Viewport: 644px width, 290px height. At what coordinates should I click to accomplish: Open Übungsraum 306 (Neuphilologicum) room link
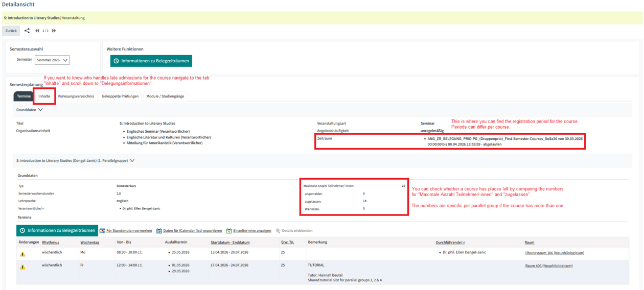[555, 253]
